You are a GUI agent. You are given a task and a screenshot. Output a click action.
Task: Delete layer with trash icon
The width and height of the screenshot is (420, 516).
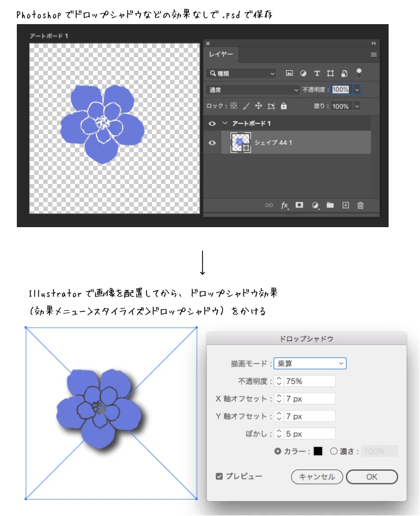pyautogui.click(x=361, y=205)
